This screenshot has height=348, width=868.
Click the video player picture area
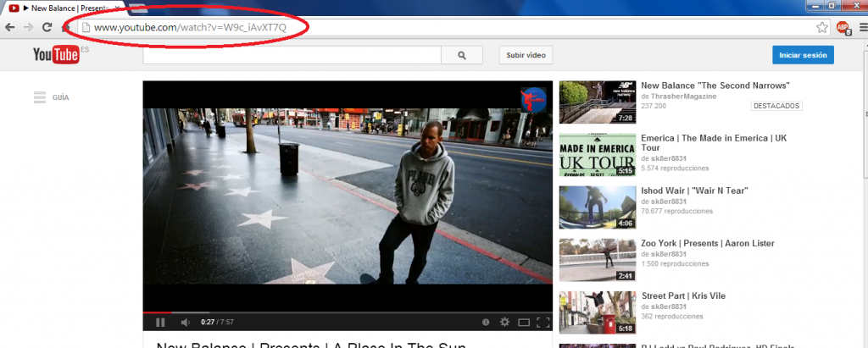point(348,196)
